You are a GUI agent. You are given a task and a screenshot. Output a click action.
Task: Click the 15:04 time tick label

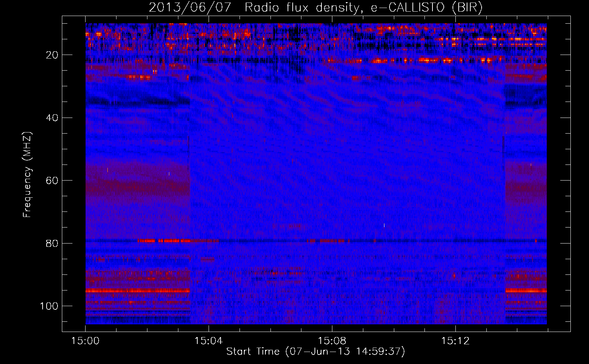(209, 341)
